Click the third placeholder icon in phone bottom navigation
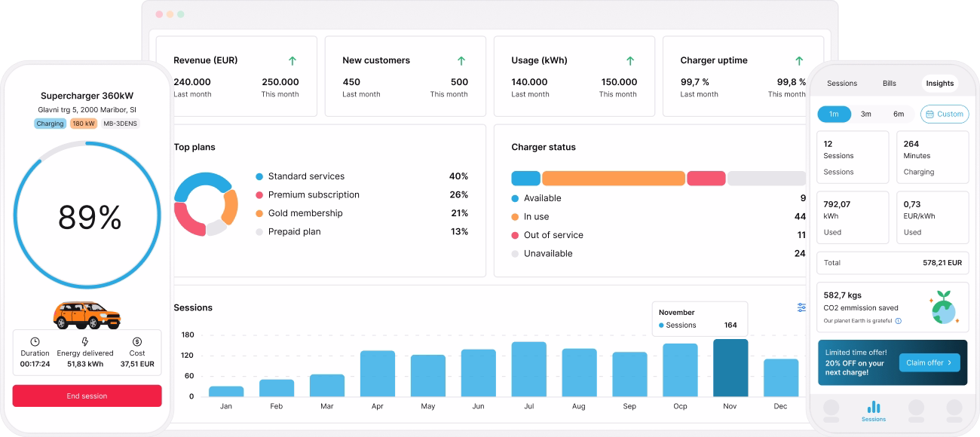The height and width of the screenshot is (437, 980). pos(916,409)
